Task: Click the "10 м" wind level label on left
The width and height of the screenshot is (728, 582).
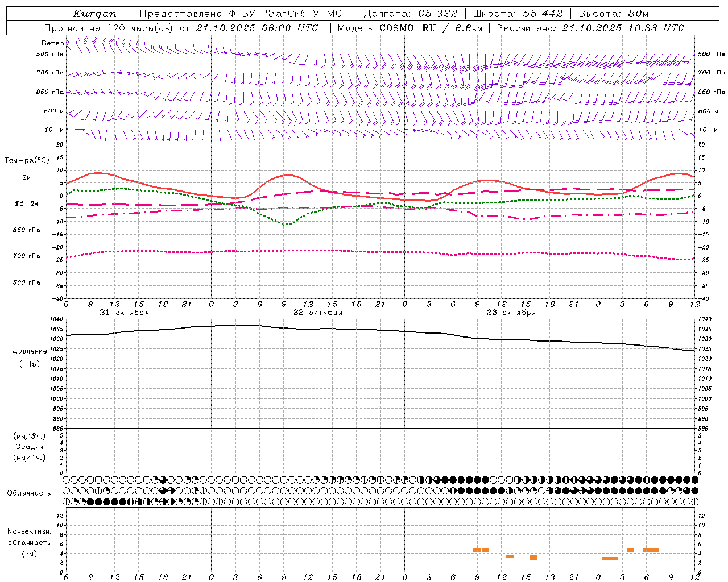Action: [54, 130]
